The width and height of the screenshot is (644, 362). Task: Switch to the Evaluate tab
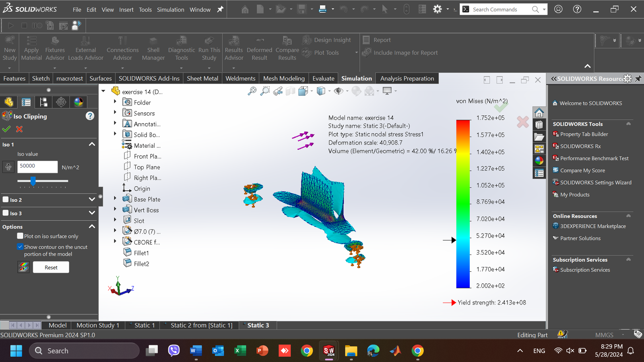point(323,79)
